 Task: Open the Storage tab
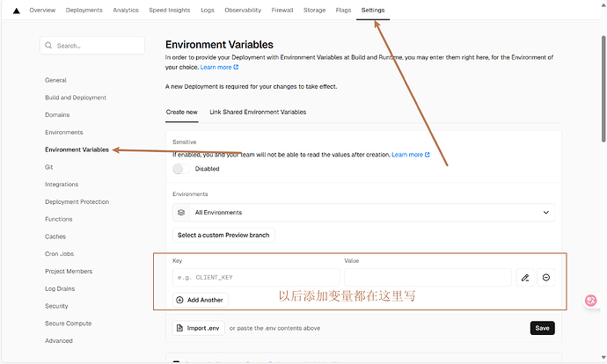tap(314, 10)
